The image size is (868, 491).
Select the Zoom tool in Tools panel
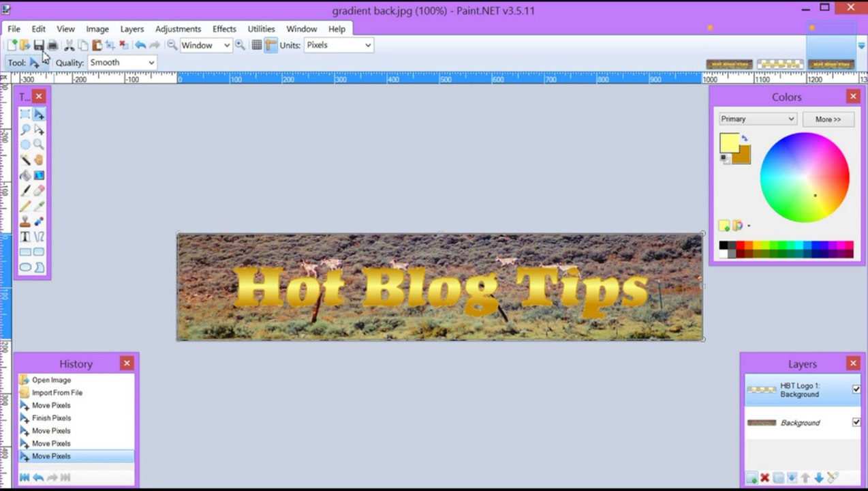click(39, 145)
